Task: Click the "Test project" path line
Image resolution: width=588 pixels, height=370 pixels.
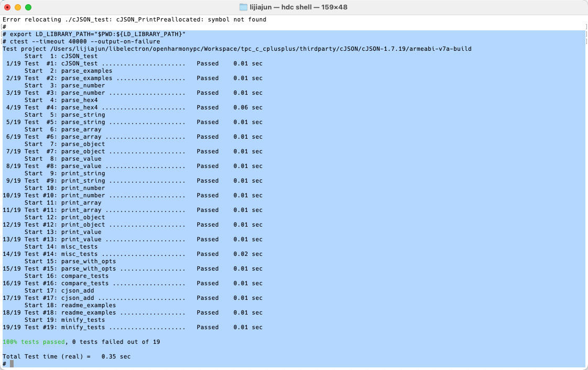Action: 237,49
